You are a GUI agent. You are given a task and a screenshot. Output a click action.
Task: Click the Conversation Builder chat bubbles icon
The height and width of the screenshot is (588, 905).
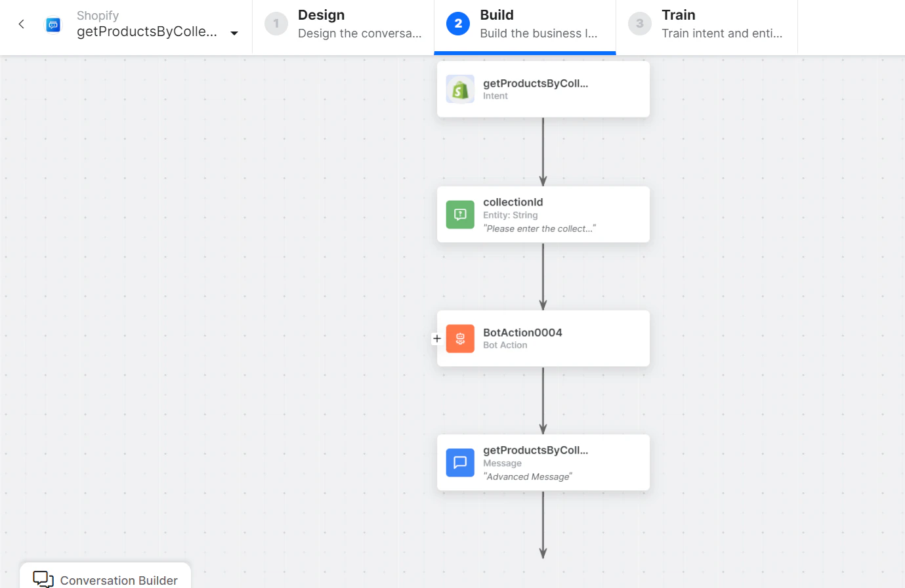click(42, 579)
